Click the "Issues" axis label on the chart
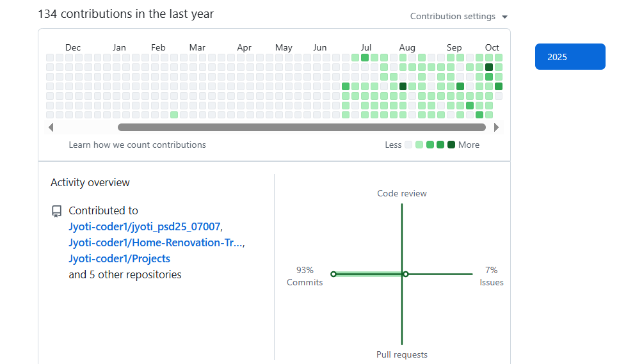The height and width of the screenshot is (364, 619). [492, 282]
